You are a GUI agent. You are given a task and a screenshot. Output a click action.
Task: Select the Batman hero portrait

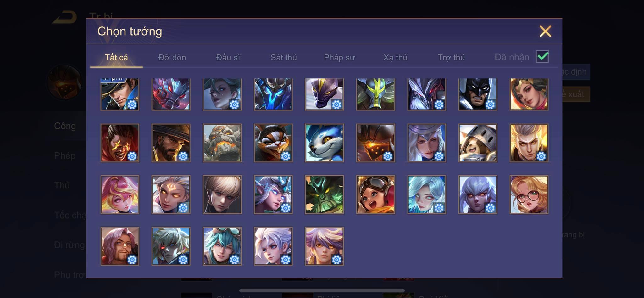tap(478, 94)
